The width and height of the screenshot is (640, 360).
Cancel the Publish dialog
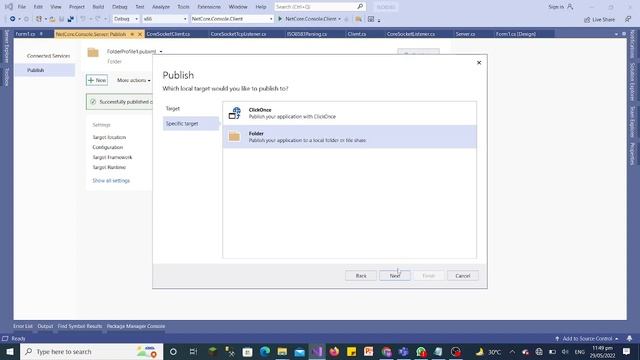point(462,276)
